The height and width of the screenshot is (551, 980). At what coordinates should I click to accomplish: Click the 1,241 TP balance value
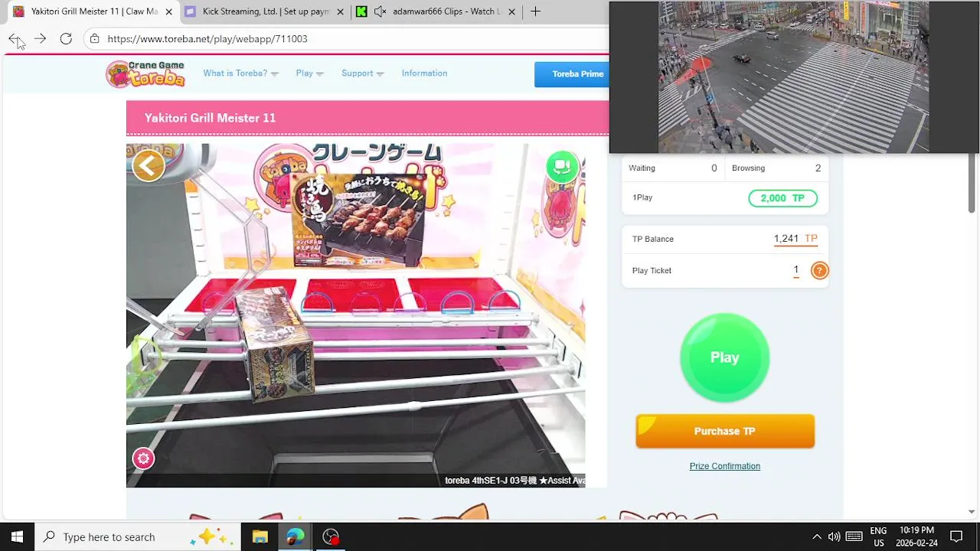tap(795, 239)
